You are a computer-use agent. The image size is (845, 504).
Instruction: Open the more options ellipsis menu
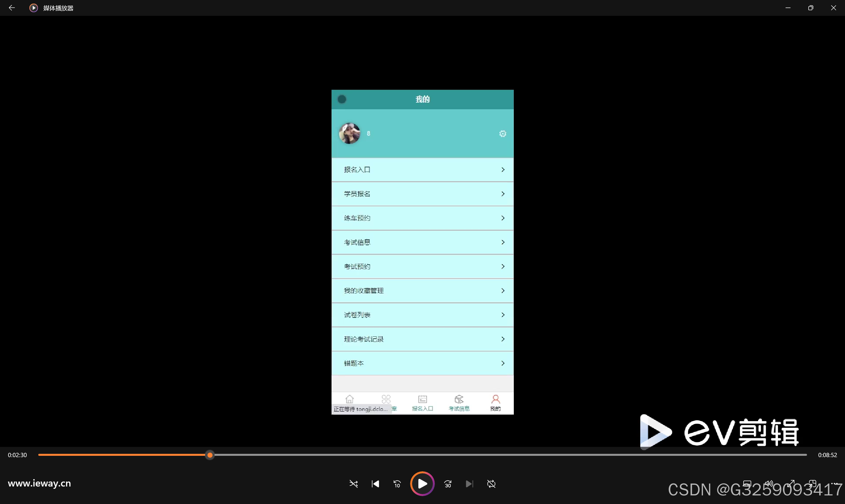(834, 484)
